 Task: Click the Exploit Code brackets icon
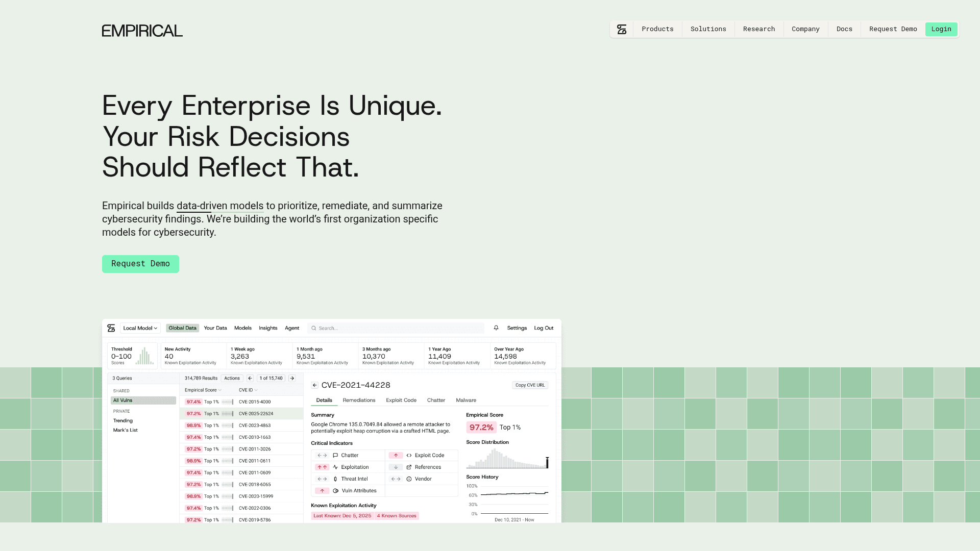pyautogui.click(x=409, y=456)
